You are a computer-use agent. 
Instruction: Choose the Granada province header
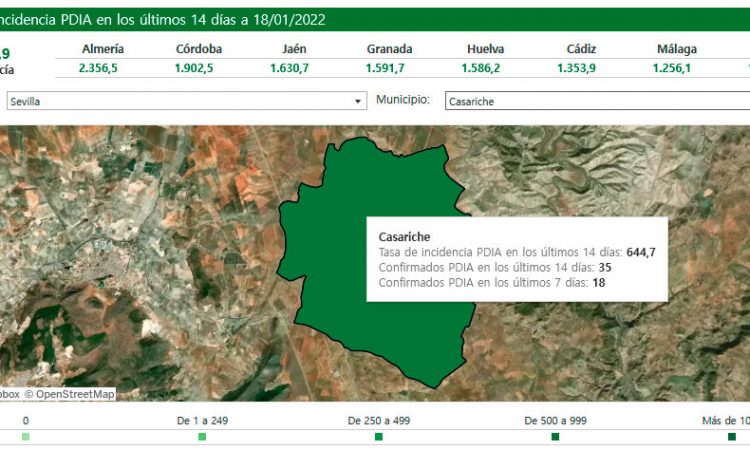pos(389,49)
